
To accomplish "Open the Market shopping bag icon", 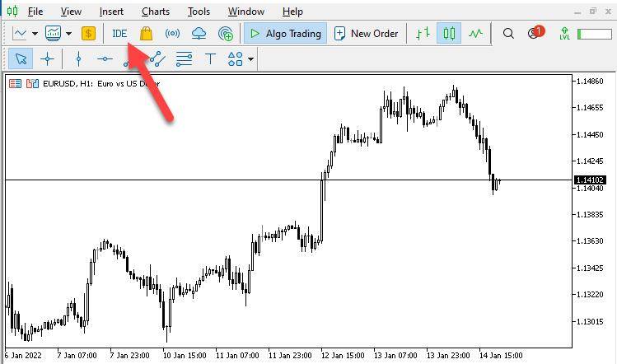I will click(146, 34).
